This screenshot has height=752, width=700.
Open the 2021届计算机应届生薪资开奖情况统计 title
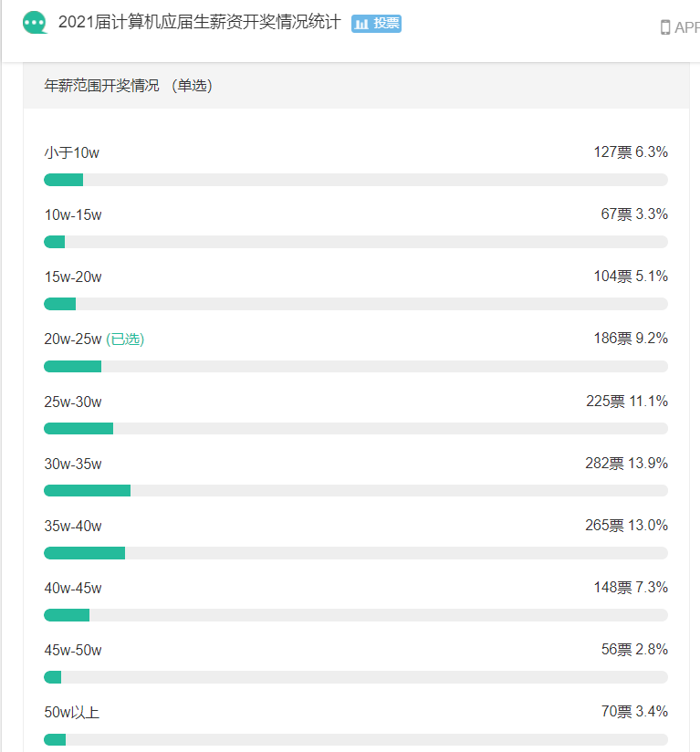click(x=199, y=23)
